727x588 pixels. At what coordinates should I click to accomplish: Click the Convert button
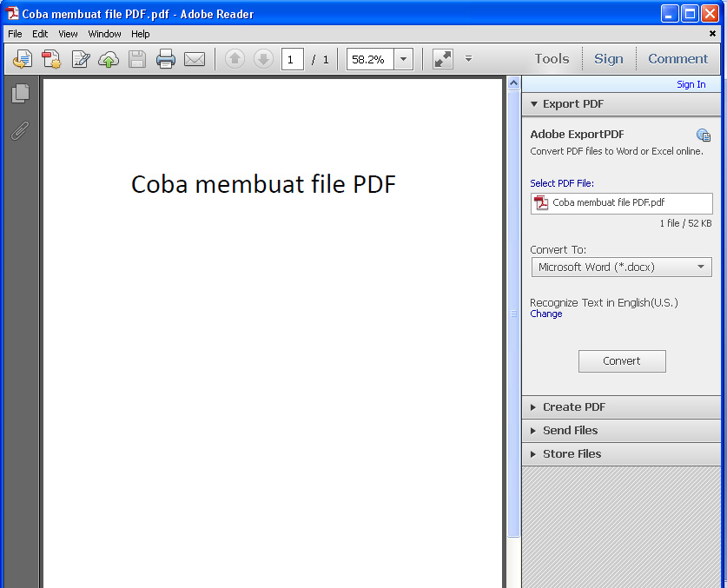coord(622,361)
